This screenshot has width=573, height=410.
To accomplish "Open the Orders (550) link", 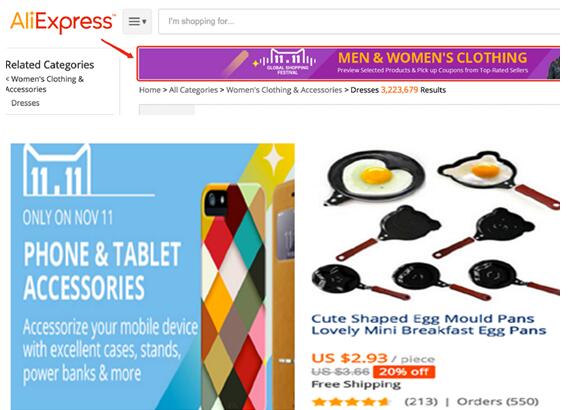I will point(498,402).
